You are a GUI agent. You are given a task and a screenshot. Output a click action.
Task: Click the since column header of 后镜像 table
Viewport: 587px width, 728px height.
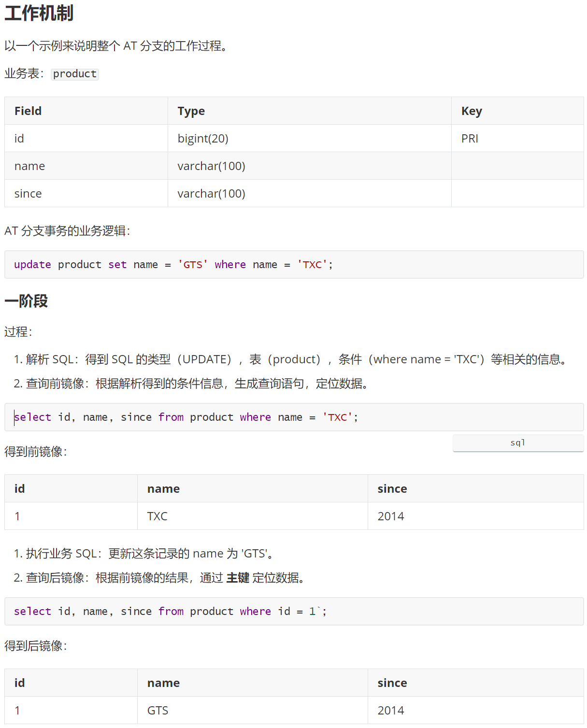[x=392, y=683]
